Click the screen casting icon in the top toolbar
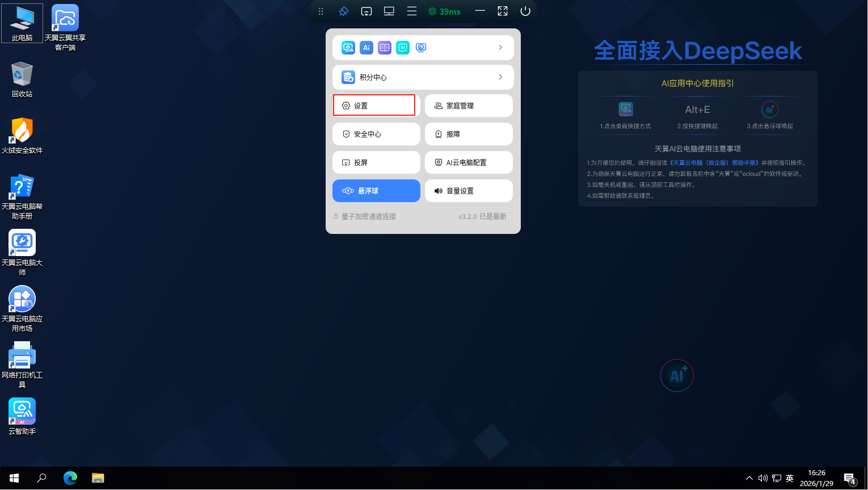 (x=366, y=11)
